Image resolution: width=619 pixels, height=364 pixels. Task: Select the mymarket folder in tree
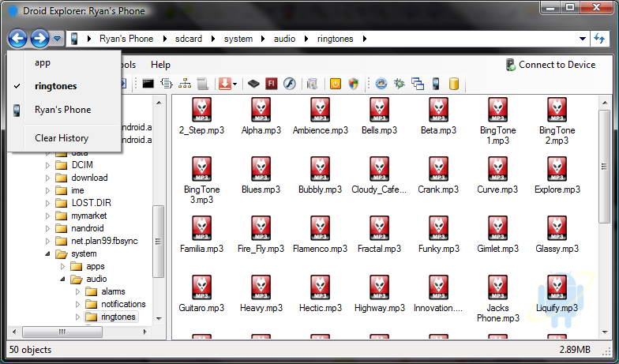pos(88,216)
